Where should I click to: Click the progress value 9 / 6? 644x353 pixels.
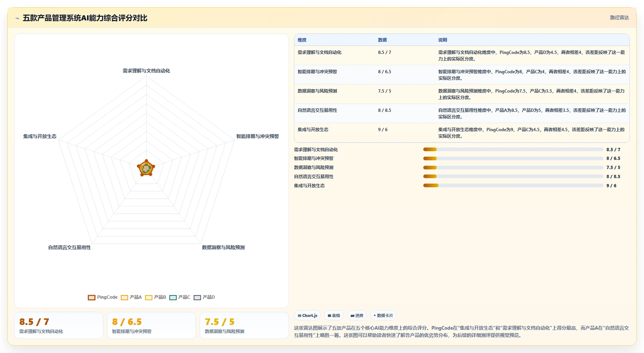[612, 186]
